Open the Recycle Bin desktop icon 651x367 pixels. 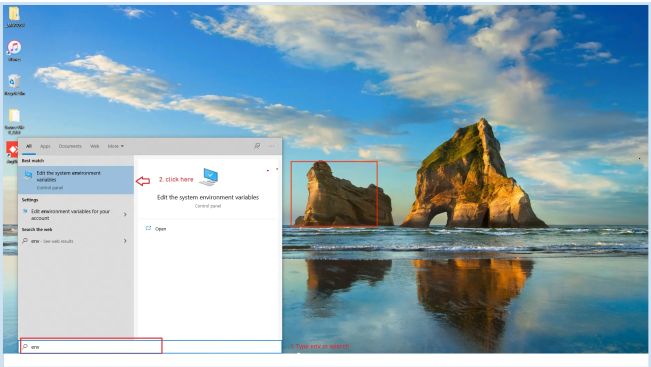click(14, 81)
